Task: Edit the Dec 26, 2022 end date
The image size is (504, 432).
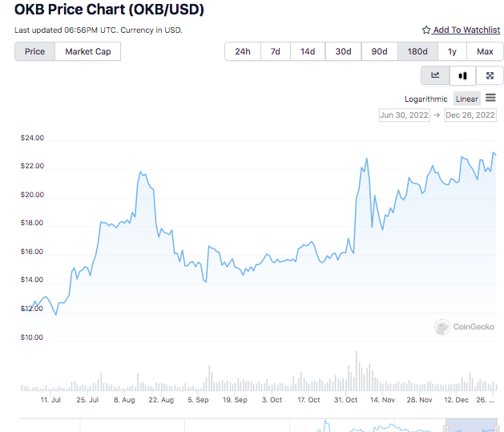Action: [x=470, y=115]
